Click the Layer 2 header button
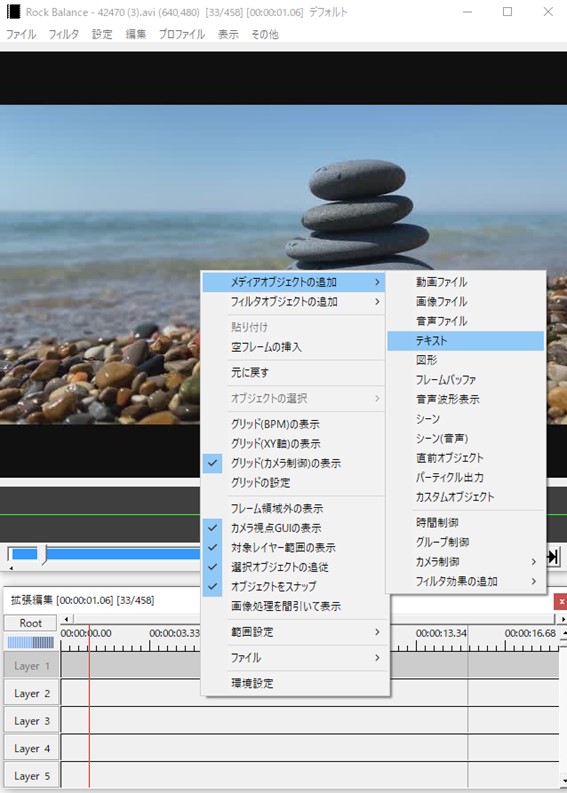 [31, 693]
